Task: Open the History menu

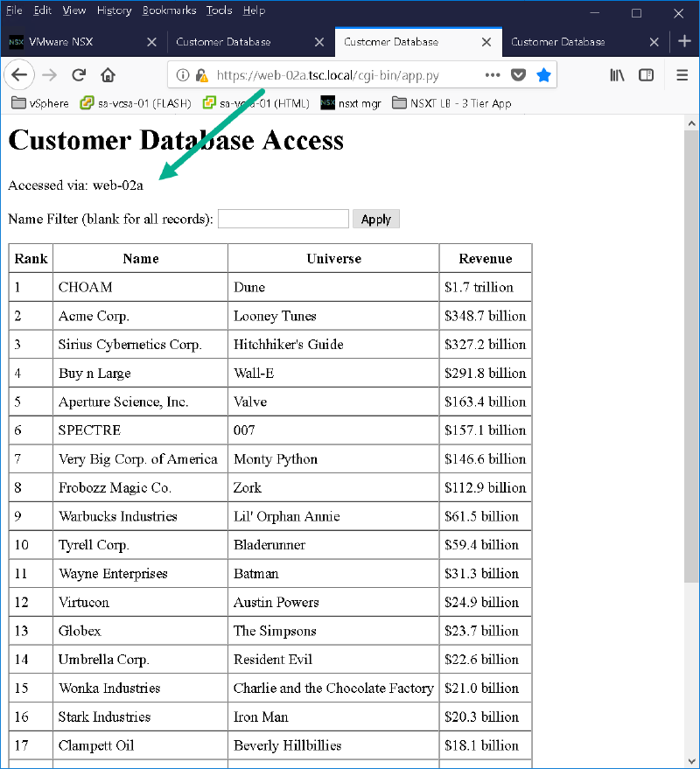Action: 114,10
